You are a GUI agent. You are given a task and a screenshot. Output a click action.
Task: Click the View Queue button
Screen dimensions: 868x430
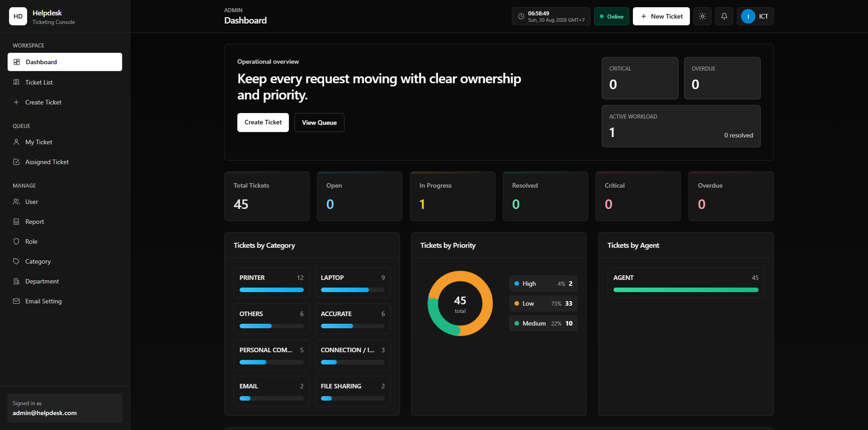[319, 123]
